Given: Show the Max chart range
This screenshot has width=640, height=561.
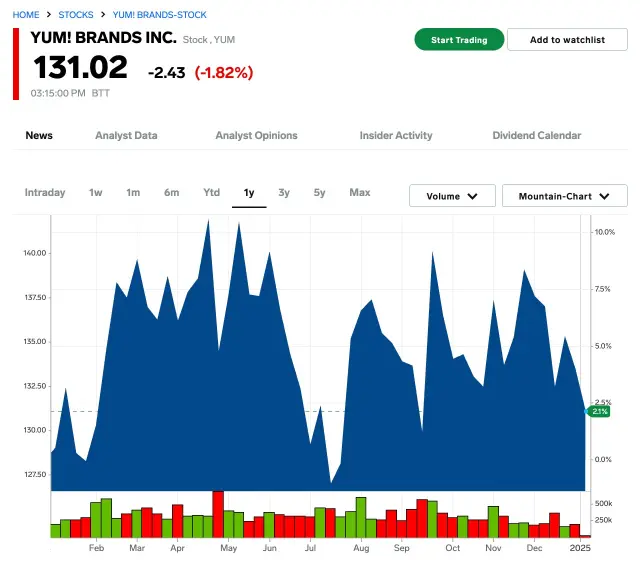Looking at the screenshot, I should point(360,192).
